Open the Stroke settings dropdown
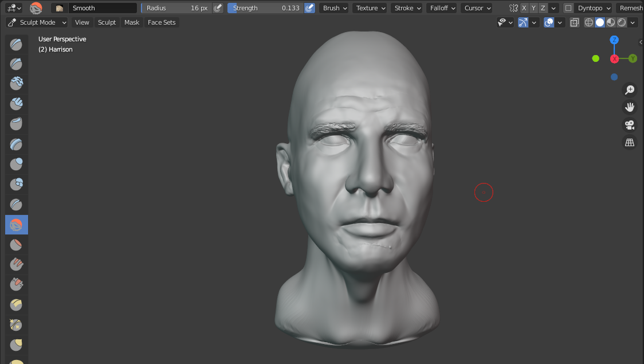Image resolution: width=644 pixels, height=364 pixels. [x=407, y=8]
